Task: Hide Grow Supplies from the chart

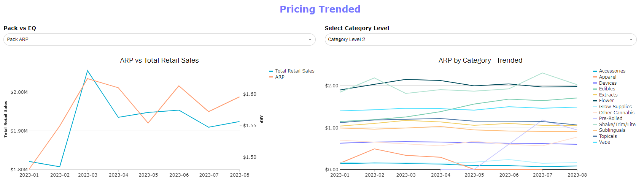Action: coord(615,107)
